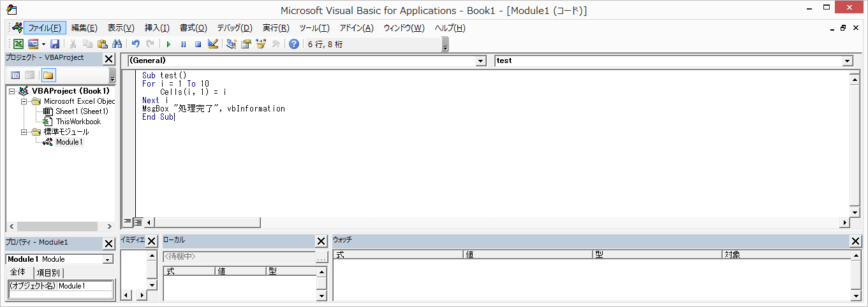Screen dimensions: 868x307
Task: Select Sheet1 (Sheet1) in the project tree
Action: 82,111
